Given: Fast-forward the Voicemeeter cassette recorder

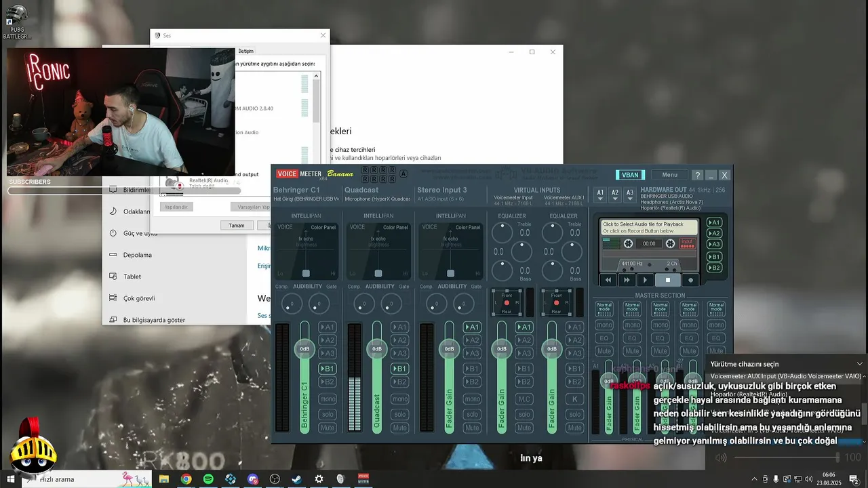Looking at the screenshot, I should (627, 280).
